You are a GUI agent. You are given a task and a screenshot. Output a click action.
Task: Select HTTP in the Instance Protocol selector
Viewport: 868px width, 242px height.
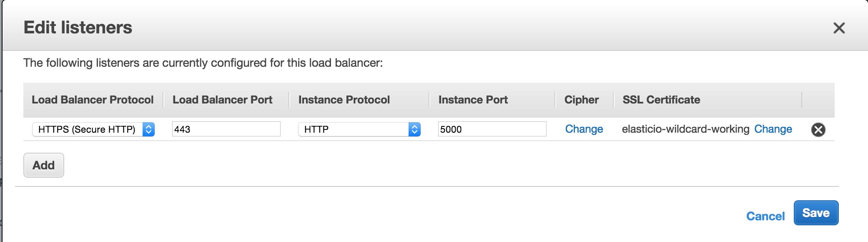(359, 129)
